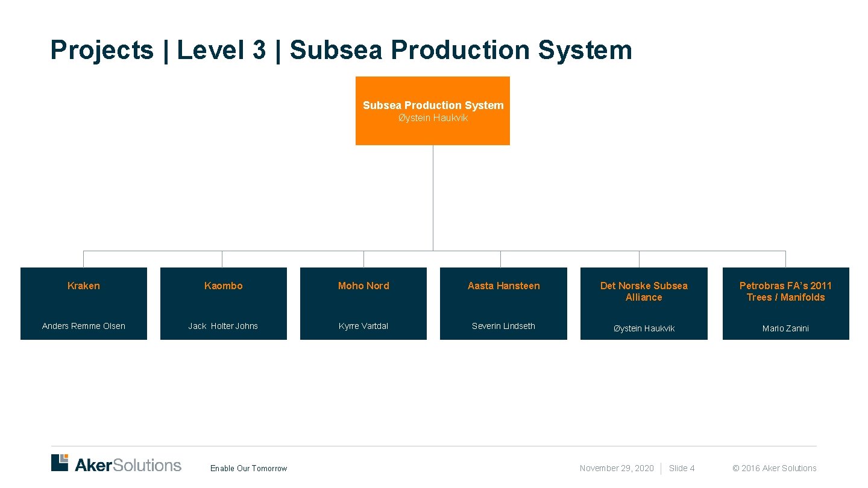Image resolution: width=868 pixels, height=488 pixels.
Task: Select the orange Subsea Production System box
Action: [432, 111]
